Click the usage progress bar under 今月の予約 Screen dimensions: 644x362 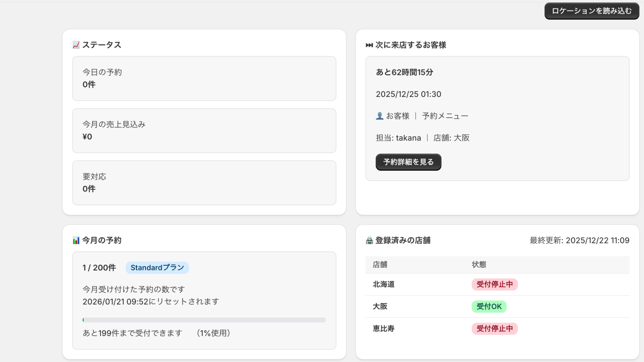point(204,320)
